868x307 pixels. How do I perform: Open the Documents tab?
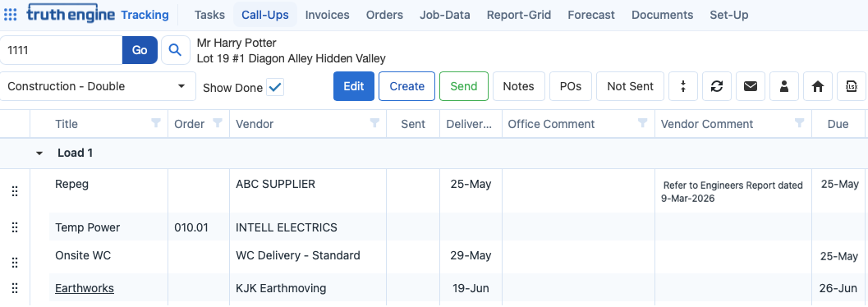click(662, 15)
